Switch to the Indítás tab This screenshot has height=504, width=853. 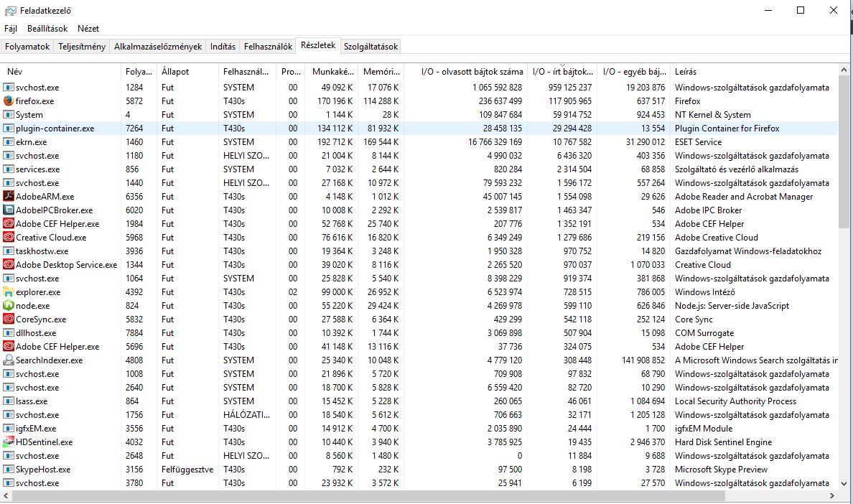pyautogui.click(x=223, y=47)
